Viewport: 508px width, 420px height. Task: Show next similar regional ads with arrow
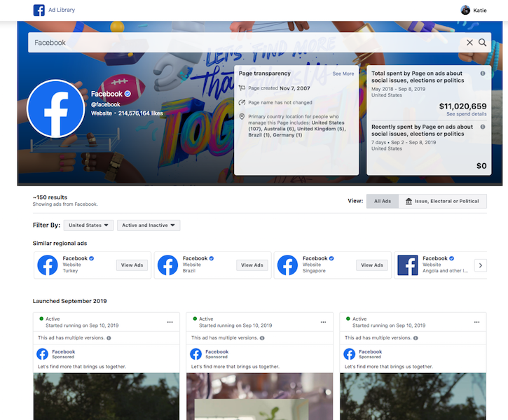(481, 265)
